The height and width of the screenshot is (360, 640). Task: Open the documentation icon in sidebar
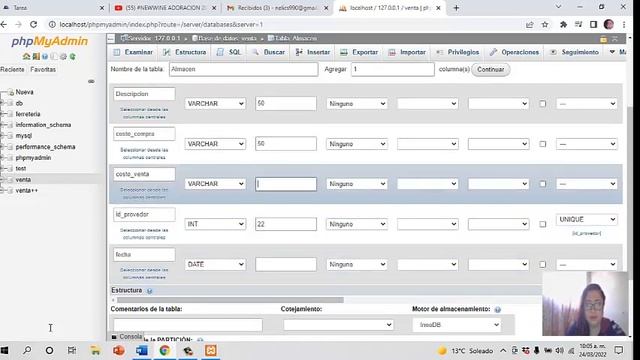[x=45, y=57]
